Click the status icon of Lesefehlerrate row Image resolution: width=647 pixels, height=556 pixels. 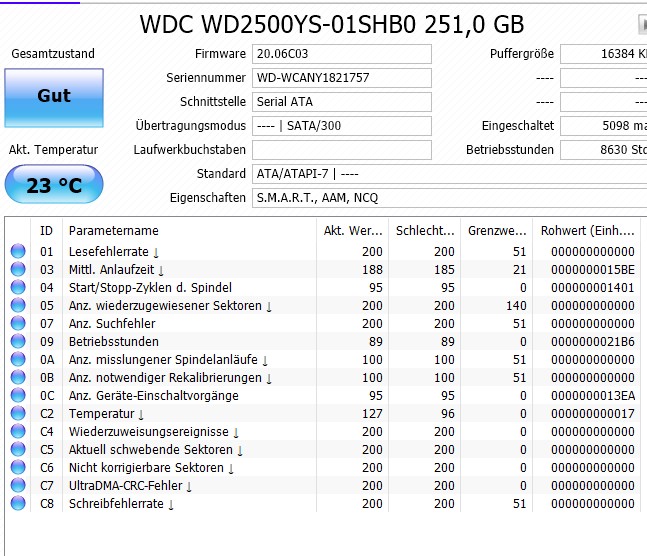[18, 251]
